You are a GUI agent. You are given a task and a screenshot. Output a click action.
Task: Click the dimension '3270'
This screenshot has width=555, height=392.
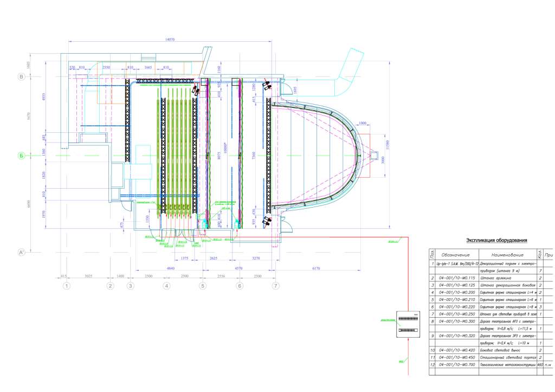(256, 258)
